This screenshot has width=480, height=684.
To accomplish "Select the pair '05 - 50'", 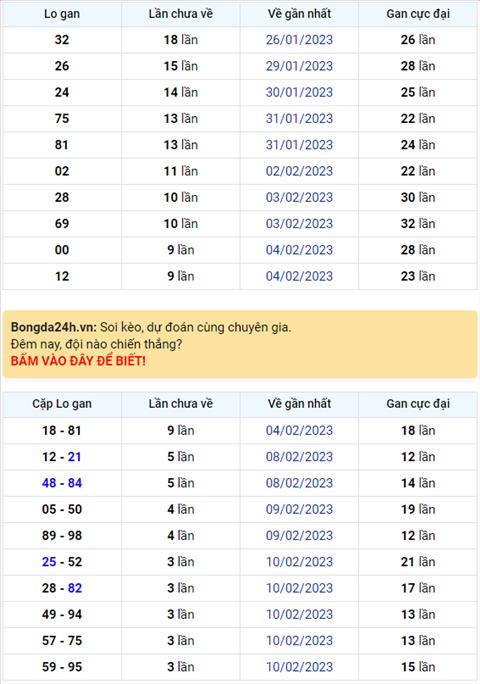I will 62,509.
